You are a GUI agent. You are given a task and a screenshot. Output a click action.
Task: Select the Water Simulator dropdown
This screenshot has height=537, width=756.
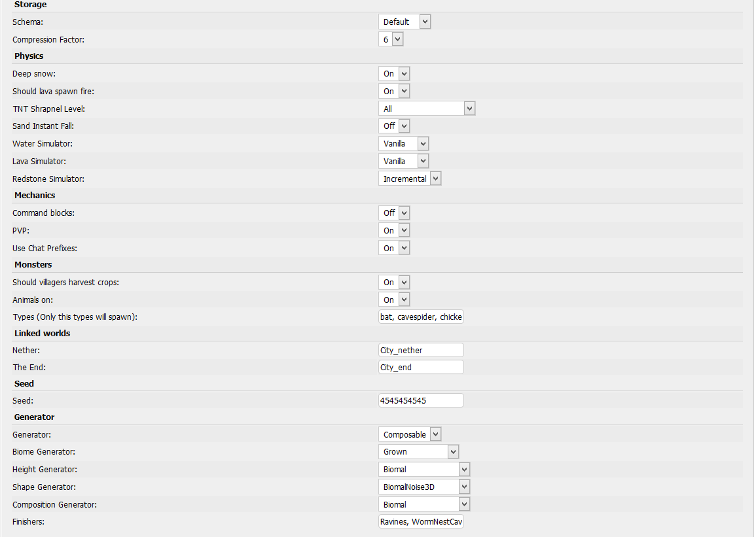click(404, 143)
